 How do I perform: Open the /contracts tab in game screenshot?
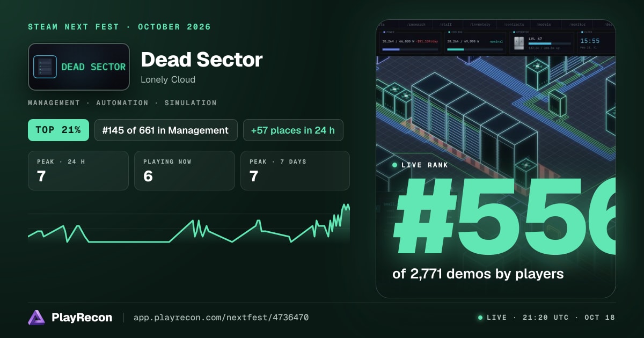point(514,25)
